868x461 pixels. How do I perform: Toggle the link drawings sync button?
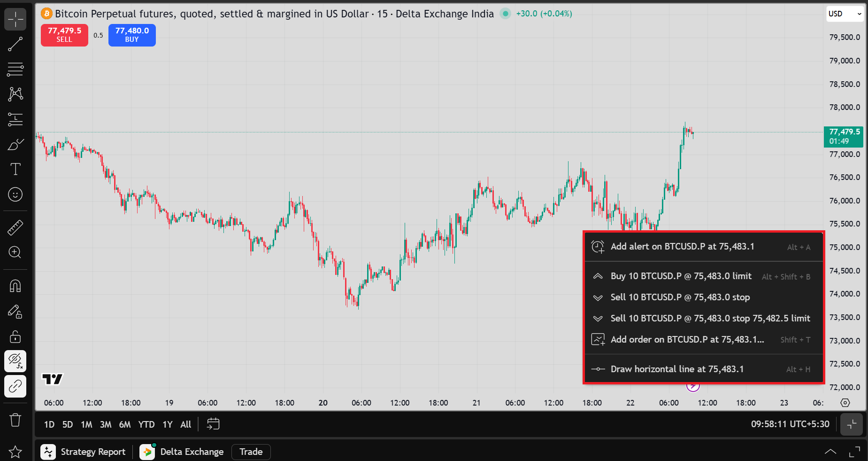[15, 386]
